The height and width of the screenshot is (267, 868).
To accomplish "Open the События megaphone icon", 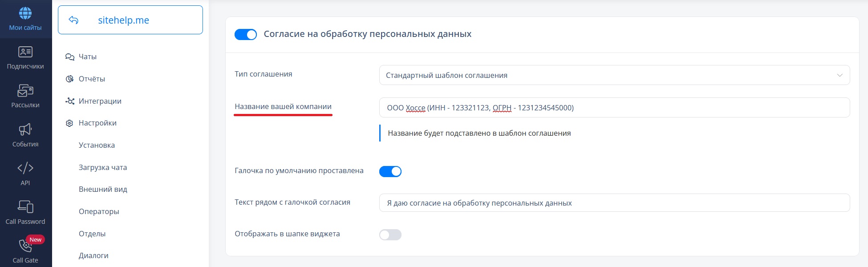I will [x=25, y=129].
